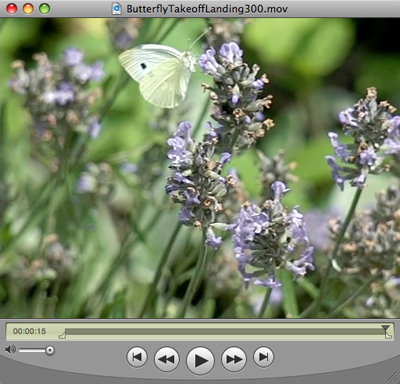Click the playhead triangle on the timeline
The height and width of the screenshot is (384, 400).
pos(386,328)
